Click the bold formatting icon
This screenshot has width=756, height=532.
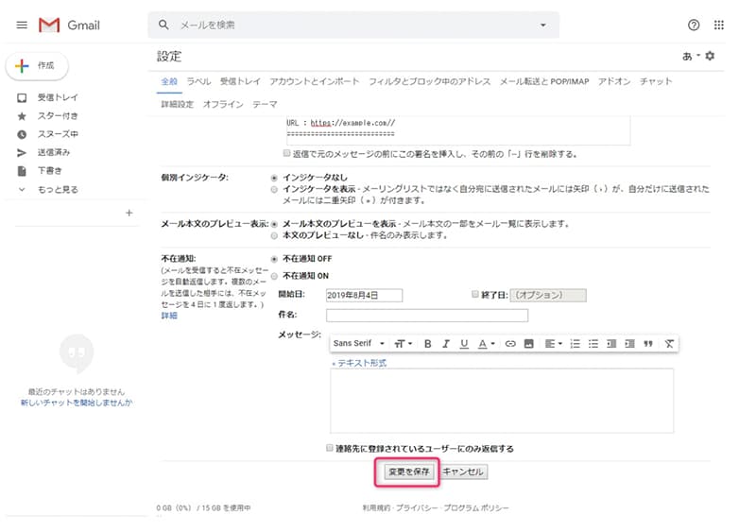click(x=427, y=343)
